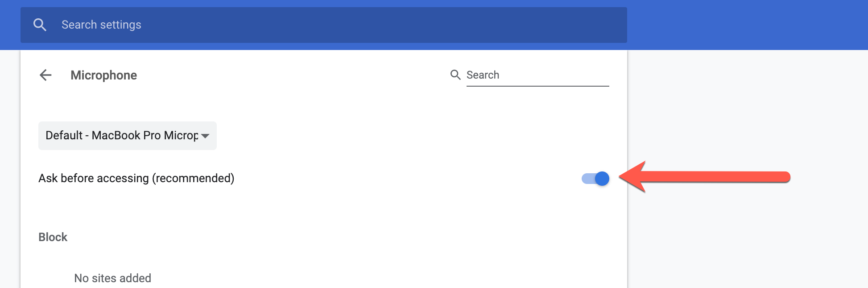Click the "(recommended)" text in the toggle row
The width and height of the screenshot is (868, 288).
click(x=193, y=178)
